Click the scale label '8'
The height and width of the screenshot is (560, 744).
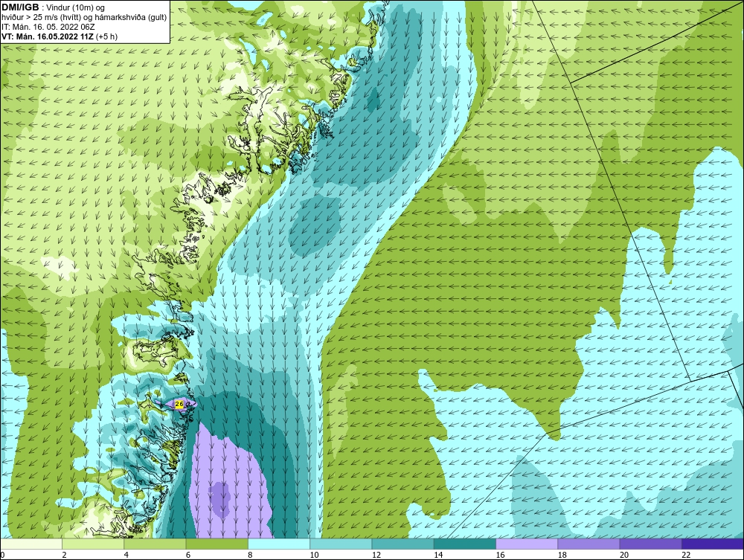pyautogui.click(x=250, y=556)
